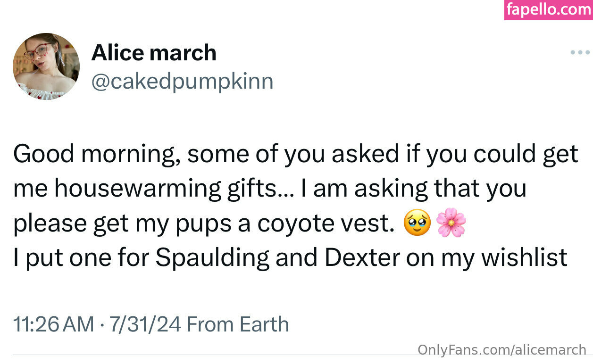Open the @cakedpumpkinn handle link
Screen dimensions: 593x364
(182, 81)
